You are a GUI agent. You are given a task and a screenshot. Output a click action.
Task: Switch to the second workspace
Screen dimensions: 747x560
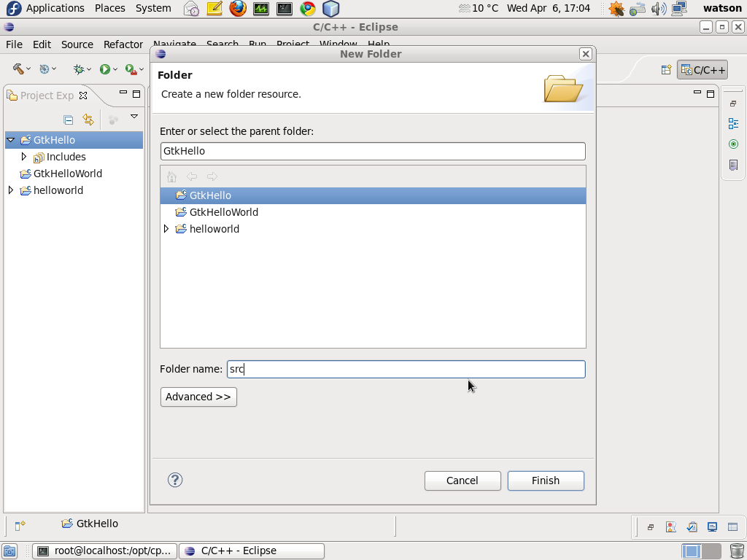click(711, 551)
